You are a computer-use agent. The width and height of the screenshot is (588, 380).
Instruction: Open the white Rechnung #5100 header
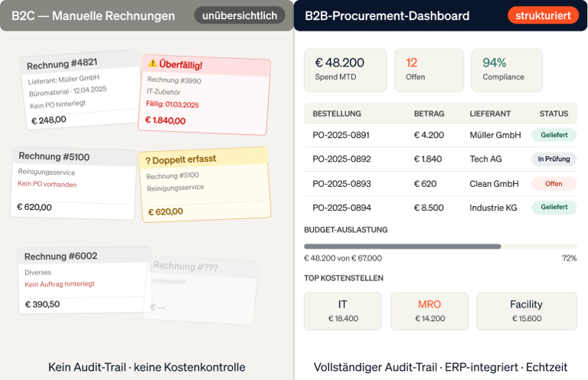pos(73,156)
